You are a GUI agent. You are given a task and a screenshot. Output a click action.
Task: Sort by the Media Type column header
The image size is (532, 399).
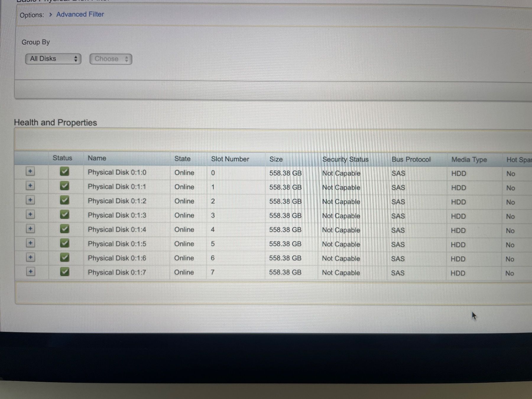469,160
